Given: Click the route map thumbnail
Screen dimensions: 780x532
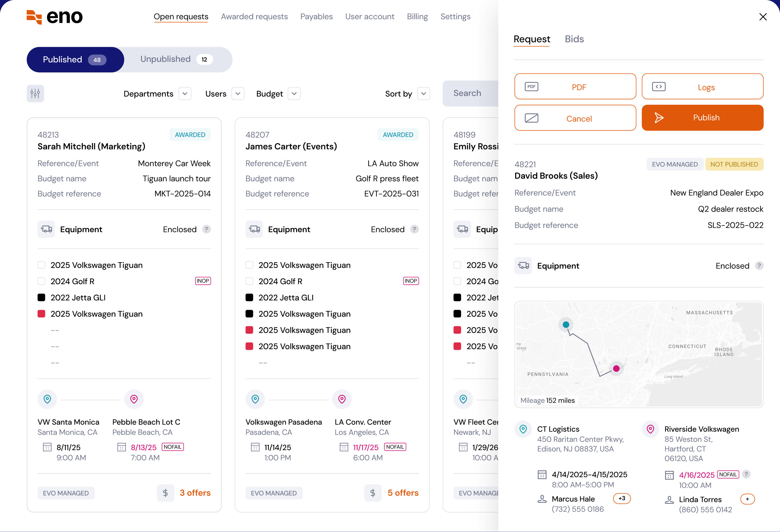Looking at the screenshot, I should pos(639,354).
